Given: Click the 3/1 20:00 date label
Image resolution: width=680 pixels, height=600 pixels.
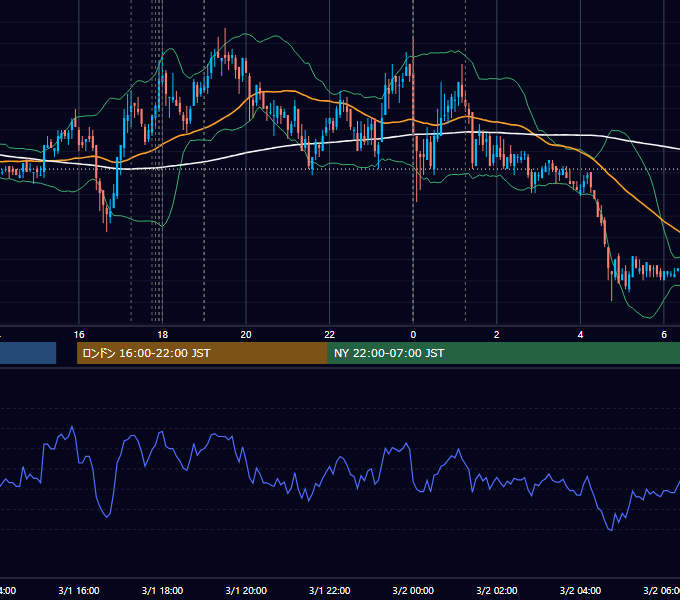Looking at the screenshot, I should [246, 590].
